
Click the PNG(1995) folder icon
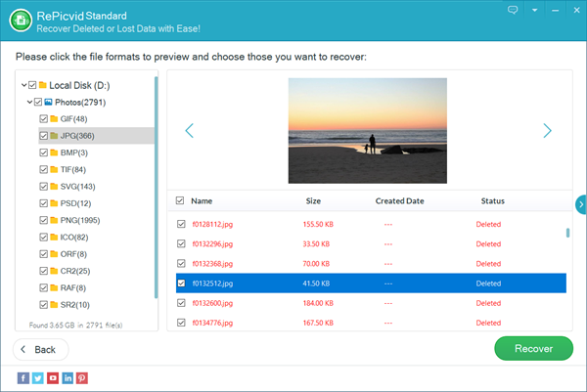coord(54,220)
